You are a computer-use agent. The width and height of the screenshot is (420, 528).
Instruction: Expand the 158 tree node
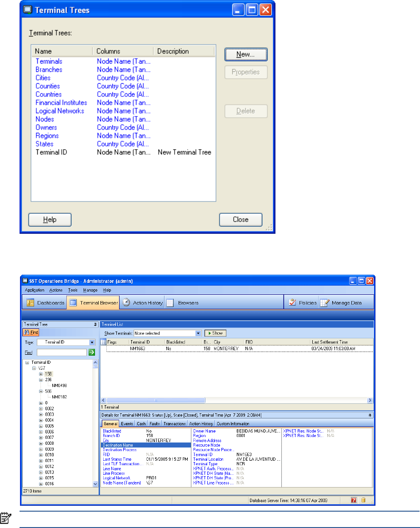pos(41,374)
